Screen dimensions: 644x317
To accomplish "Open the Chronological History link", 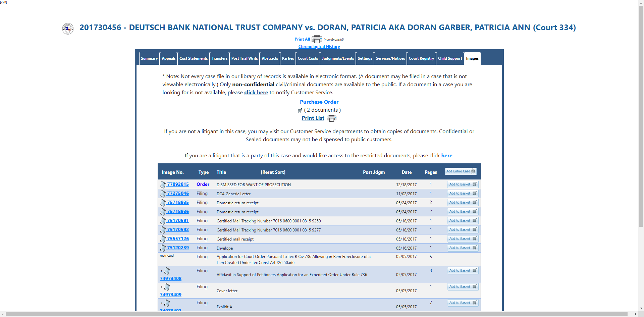I will pyautogui.click(x=319, y=47).
